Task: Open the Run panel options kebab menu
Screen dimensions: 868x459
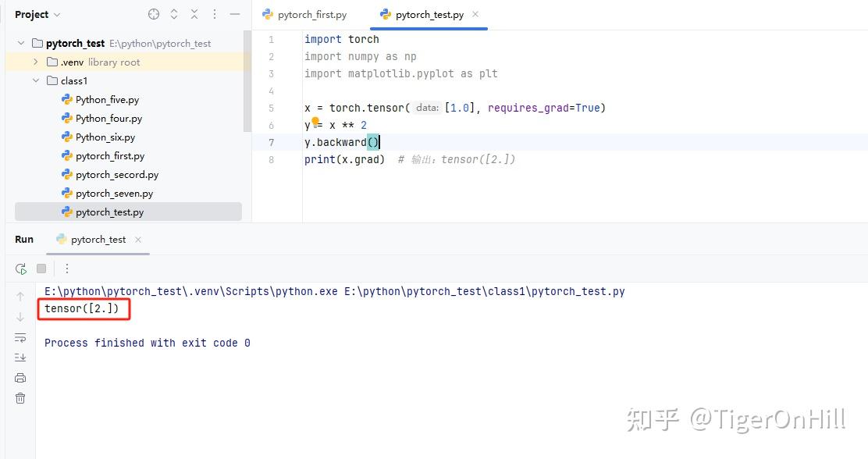Action: pyautogui.click(x=66, y=268)
